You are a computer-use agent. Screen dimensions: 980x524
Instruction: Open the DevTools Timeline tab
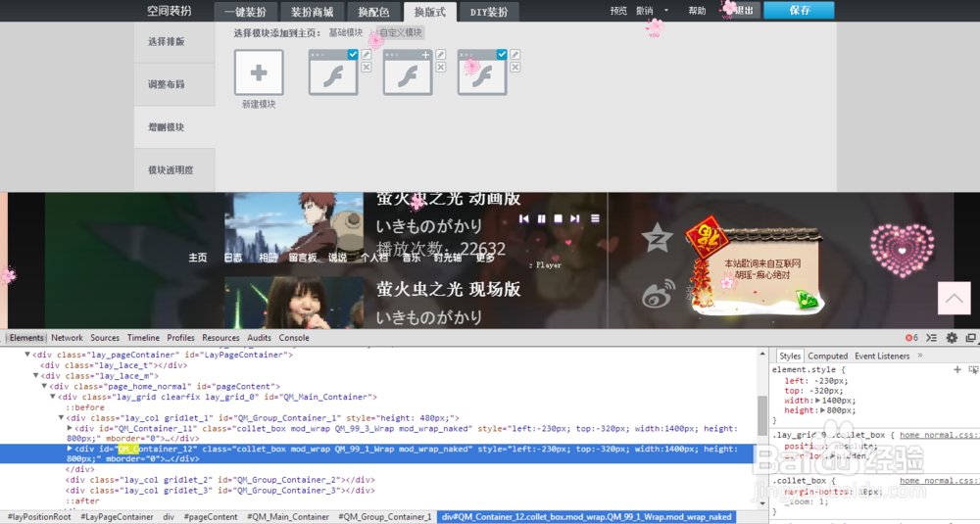coord(143,337)
